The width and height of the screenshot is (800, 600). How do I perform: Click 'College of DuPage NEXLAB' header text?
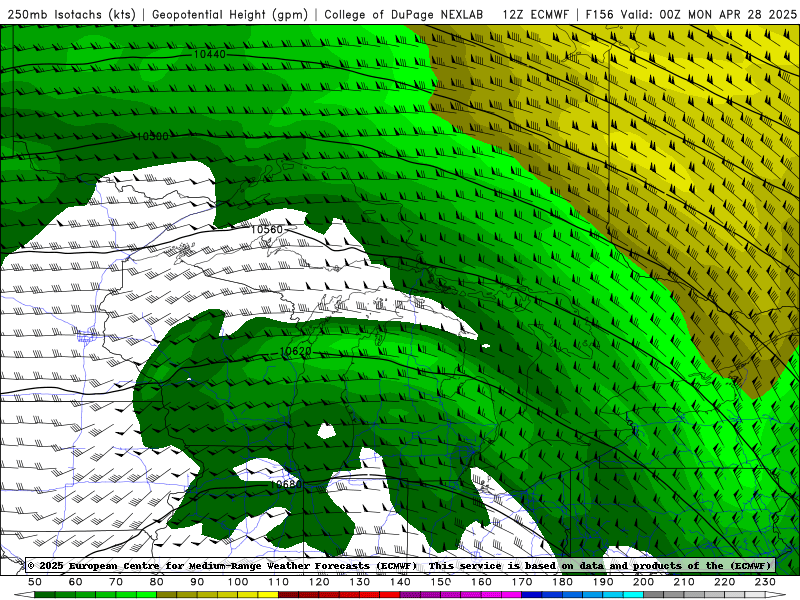click(x=404, y=14)
